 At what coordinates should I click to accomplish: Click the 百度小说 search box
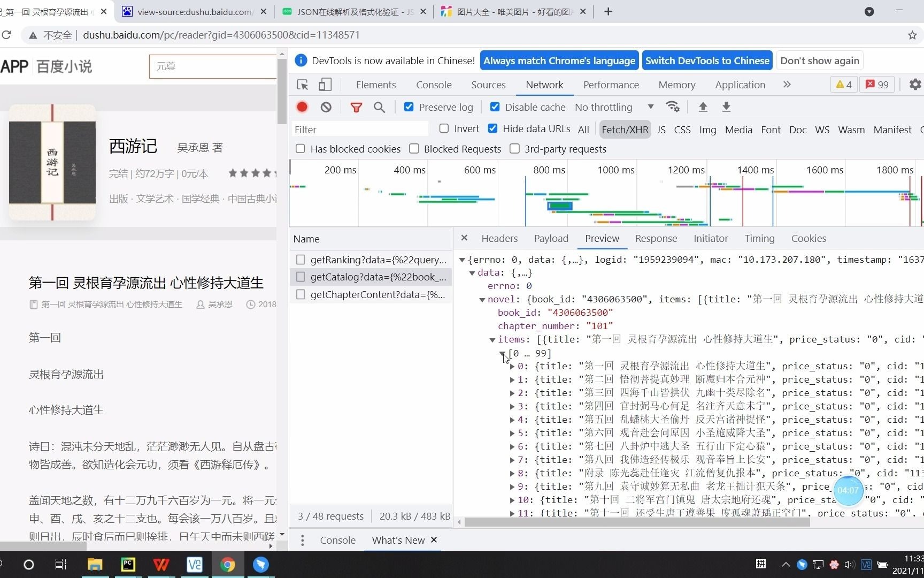coord(213,66)
